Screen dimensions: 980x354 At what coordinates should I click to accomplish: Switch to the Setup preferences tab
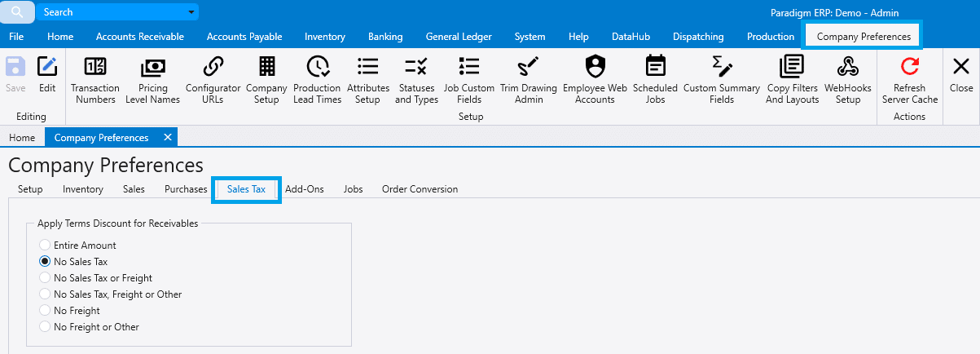click(x=30, y=189)
